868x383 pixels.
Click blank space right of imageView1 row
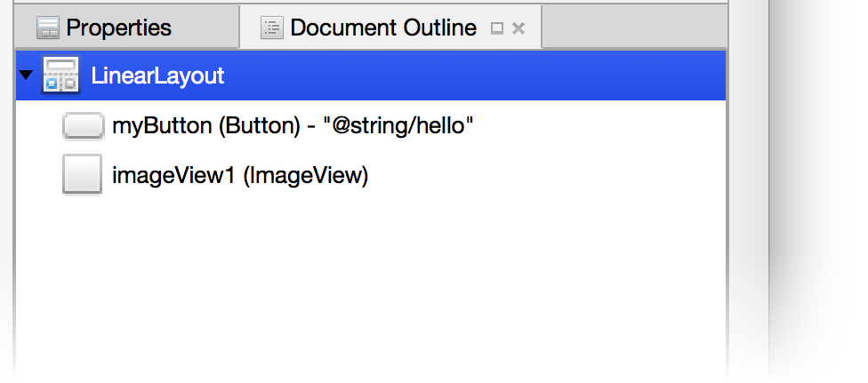pyautogui.click(x=545, y=175)
